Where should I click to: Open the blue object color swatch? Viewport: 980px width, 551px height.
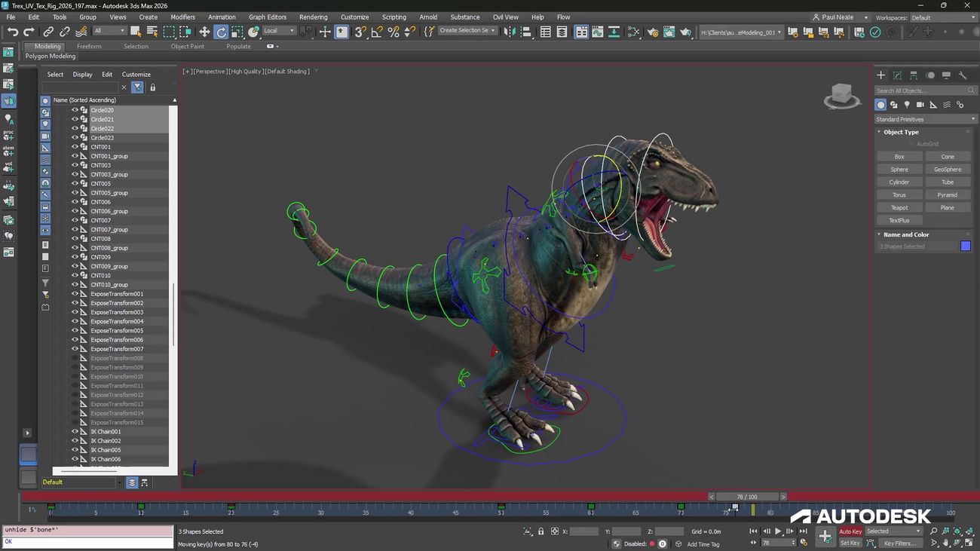click(x=965, y=246)
